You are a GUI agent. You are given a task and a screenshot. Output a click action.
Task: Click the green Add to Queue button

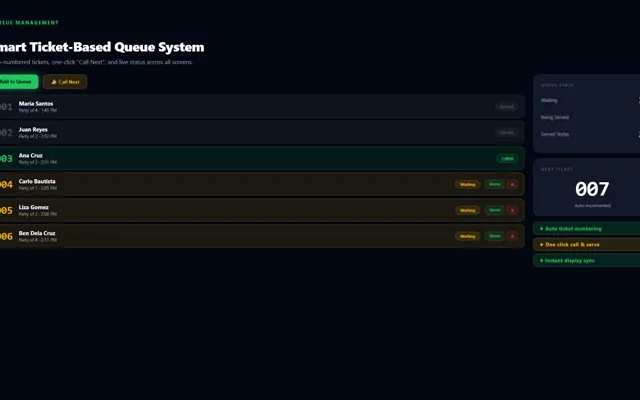click(18, 82)
